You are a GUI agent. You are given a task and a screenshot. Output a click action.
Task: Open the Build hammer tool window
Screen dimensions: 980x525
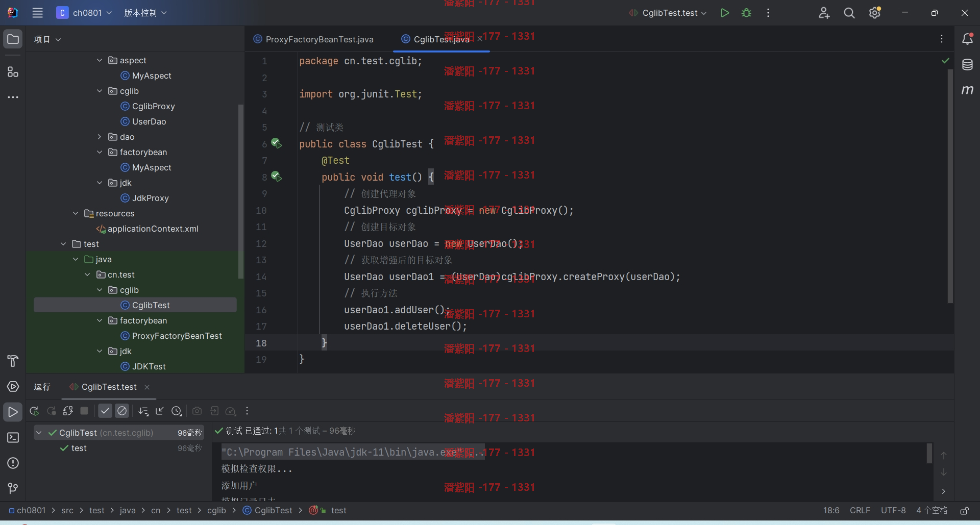13,361
